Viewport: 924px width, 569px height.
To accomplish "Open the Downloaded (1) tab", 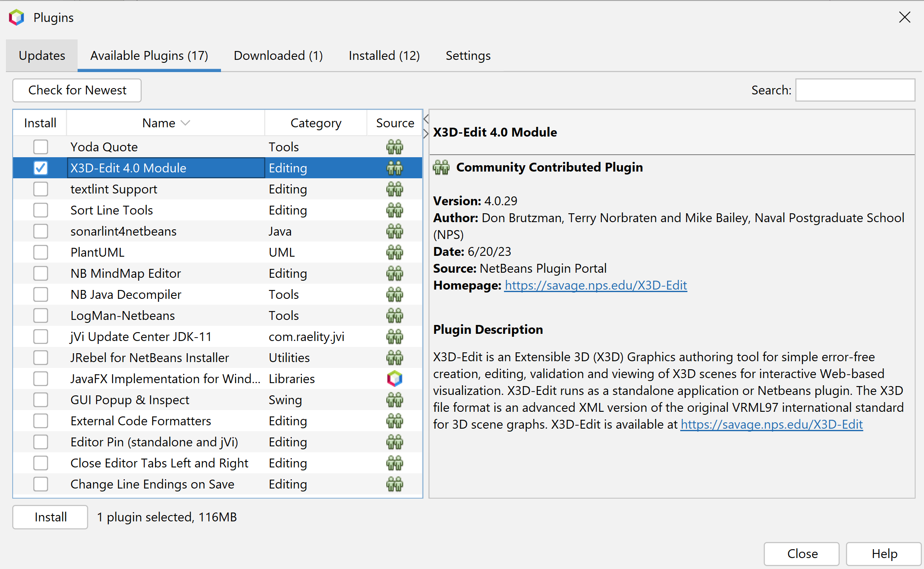I will (278, 56).
